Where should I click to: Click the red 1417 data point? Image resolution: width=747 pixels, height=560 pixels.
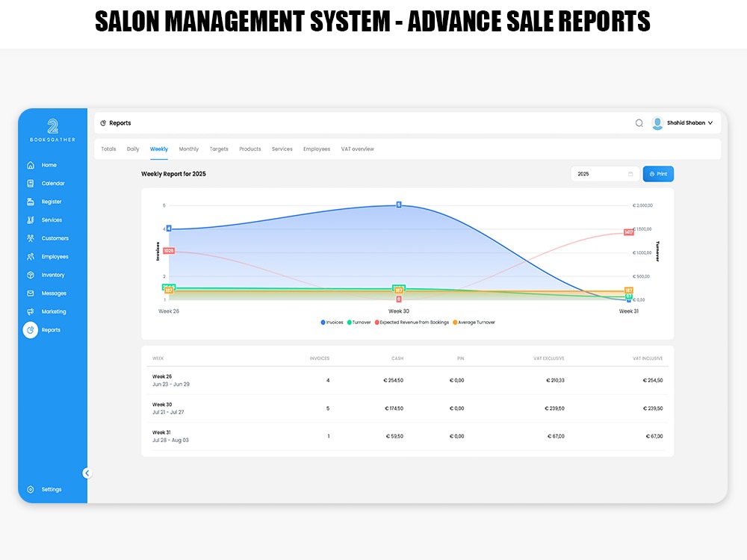629,232
